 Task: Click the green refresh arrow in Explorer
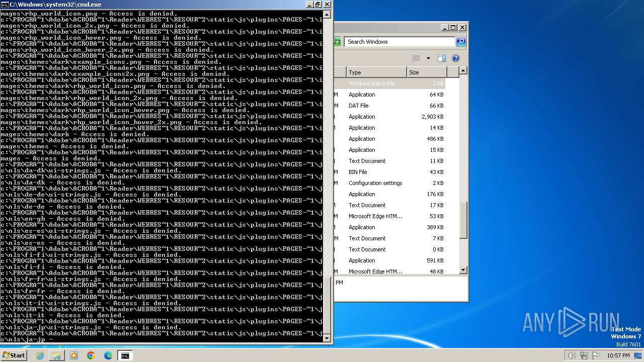(x=337, y=42)
